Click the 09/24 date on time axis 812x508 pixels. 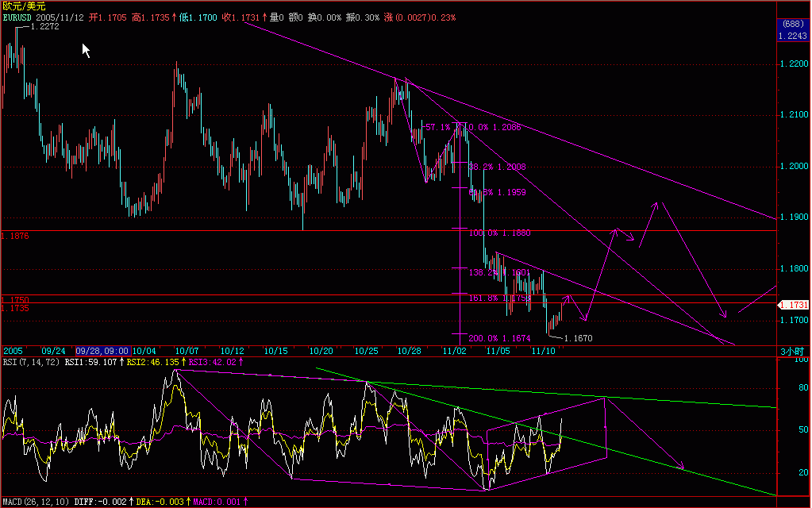(x=53, y=351)
